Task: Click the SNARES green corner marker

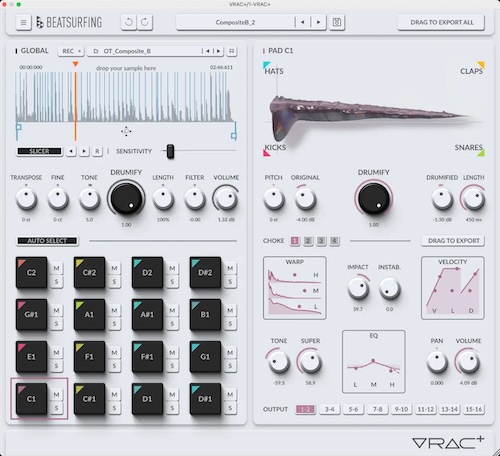Action: (481, 153)
